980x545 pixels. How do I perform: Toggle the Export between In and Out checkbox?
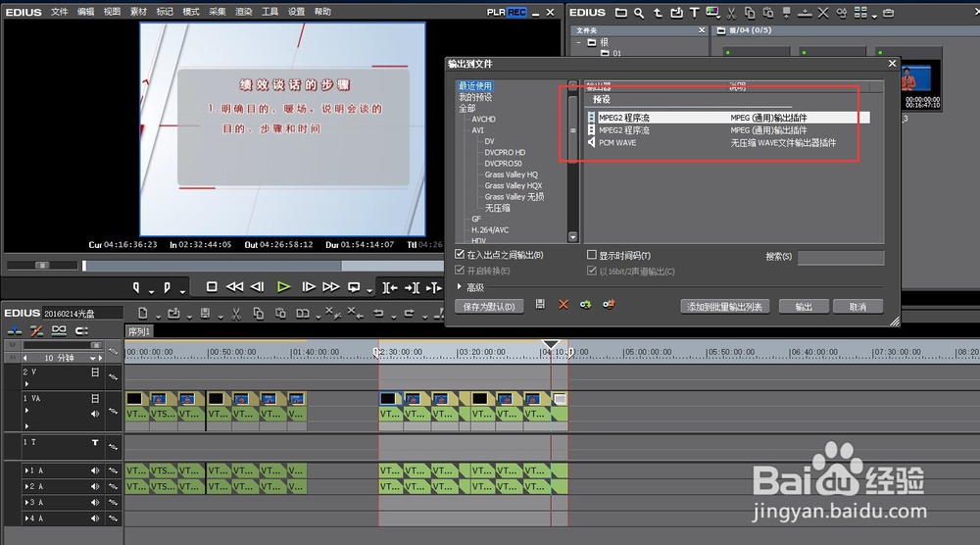point(460,254)
